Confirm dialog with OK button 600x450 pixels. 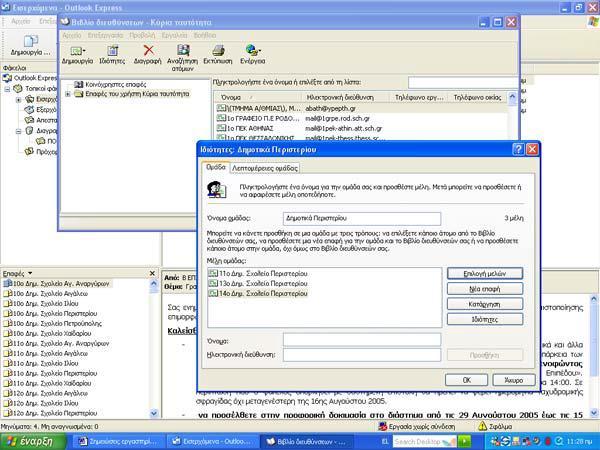(x=466, y=380)
